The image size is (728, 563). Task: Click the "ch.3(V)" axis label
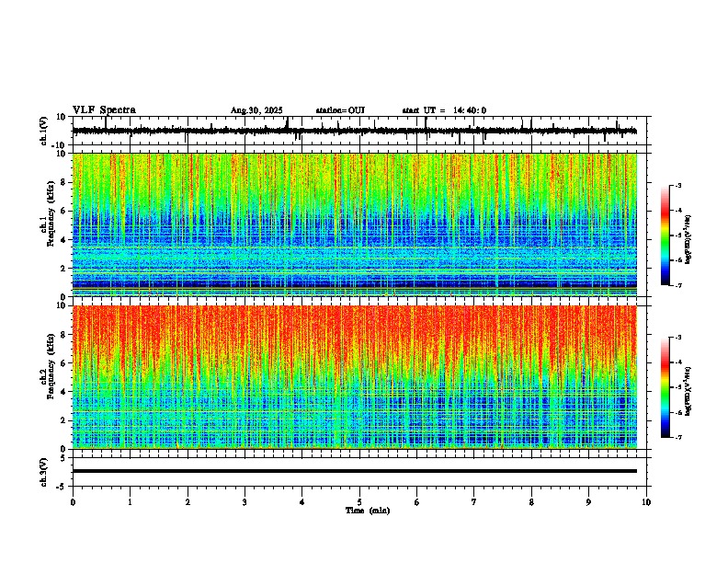(44, 473)
